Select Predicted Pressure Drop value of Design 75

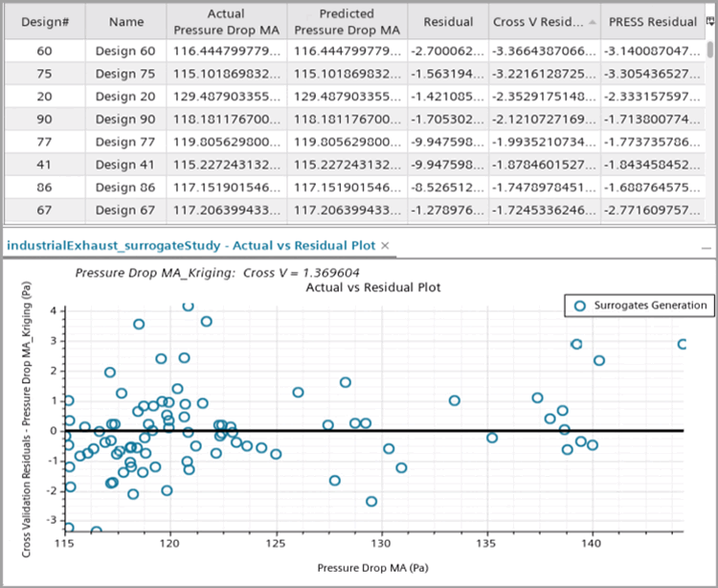click(348, 74)
